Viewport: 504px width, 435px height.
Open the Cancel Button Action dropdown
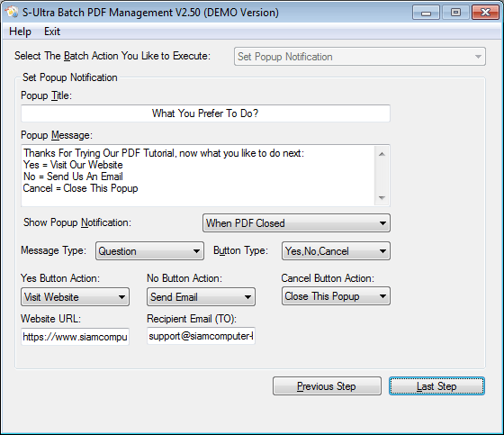[x=336, y=296]
